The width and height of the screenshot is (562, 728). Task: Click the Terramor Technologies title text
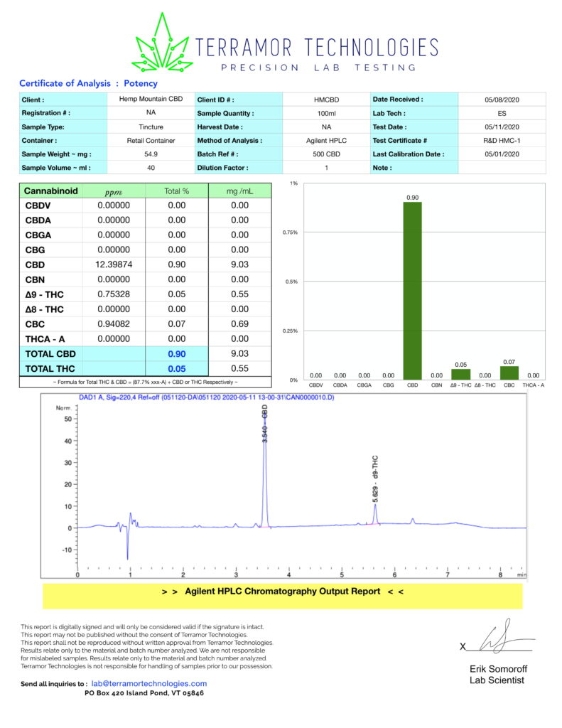click(317, 48)
